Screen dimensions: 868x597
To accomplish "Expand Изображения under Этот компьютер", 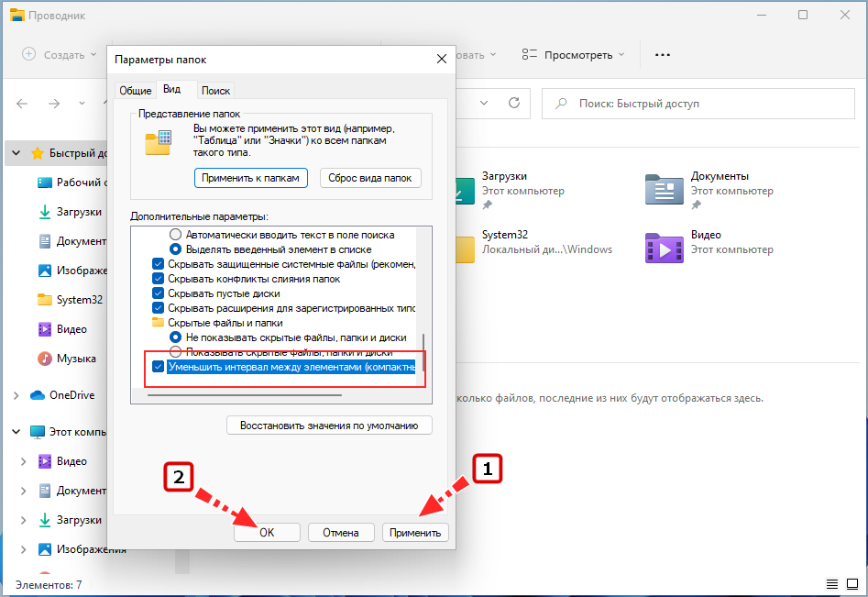I will (23, 549).
